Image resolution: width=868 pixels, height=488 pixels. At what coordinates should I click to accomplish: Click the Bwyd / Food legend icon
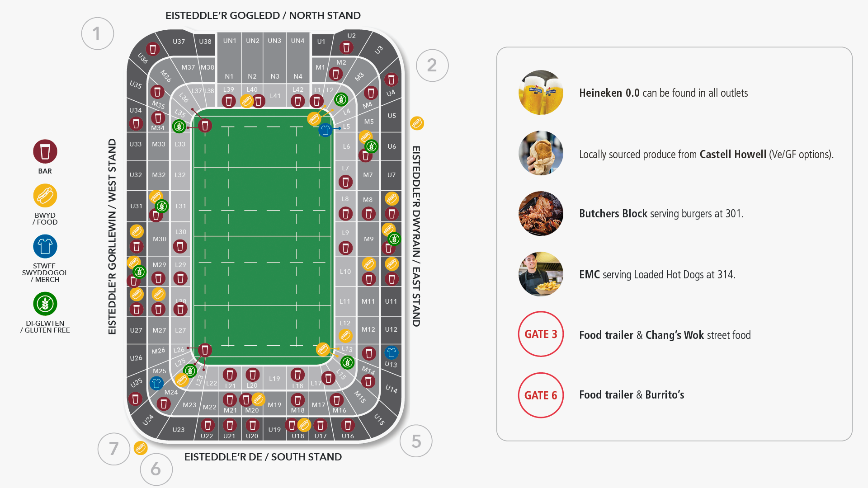(45, 196)
